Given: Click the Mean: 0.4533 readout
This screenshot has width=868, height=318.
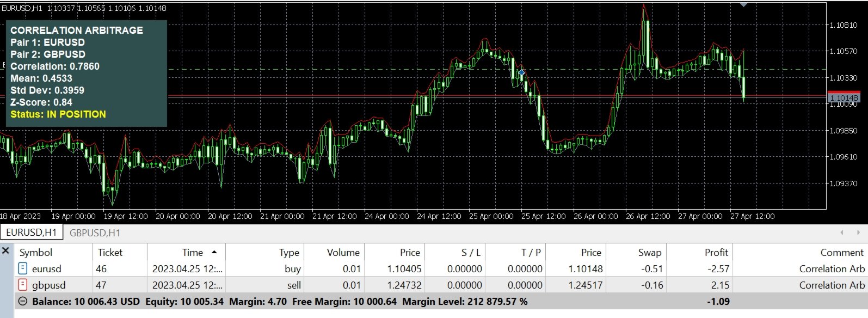Looking at the screenshot, I should pyautogui.click(x=41, y=78).
